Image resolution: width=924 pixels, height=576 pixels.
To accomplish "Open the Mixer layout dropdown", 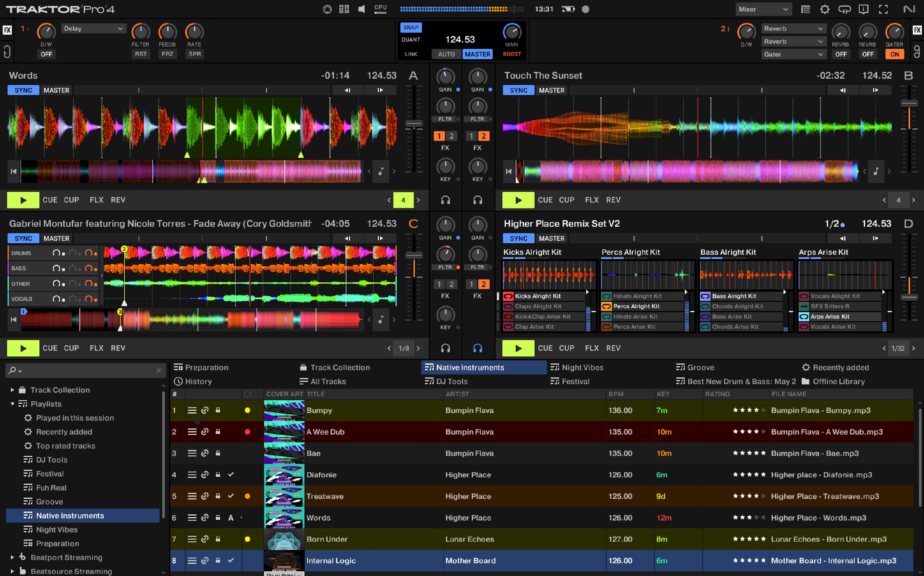I will (763, 9).
